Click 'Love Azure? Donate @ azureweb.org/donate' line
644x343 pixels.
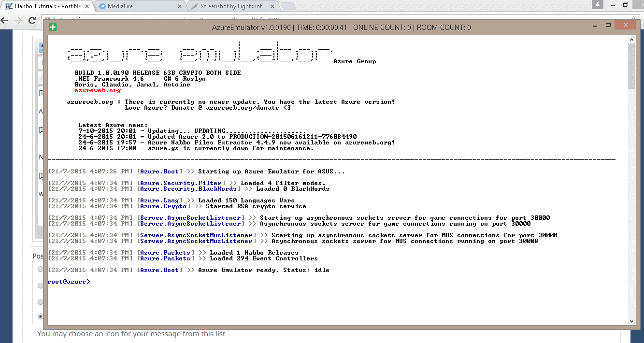click(208, 108)
